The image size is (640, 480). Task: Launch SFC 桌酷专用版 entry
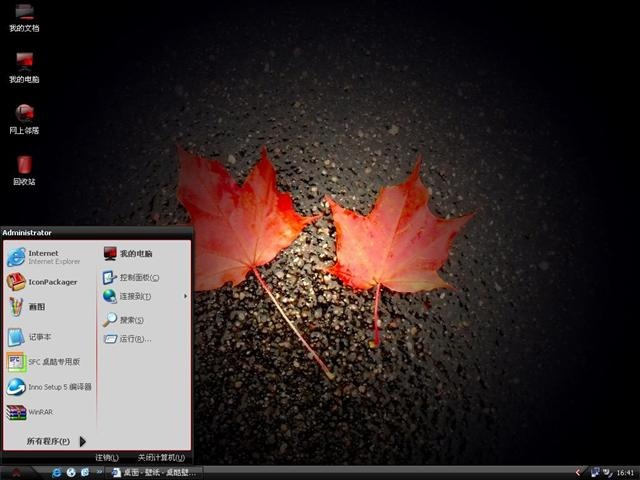[50, 362]
